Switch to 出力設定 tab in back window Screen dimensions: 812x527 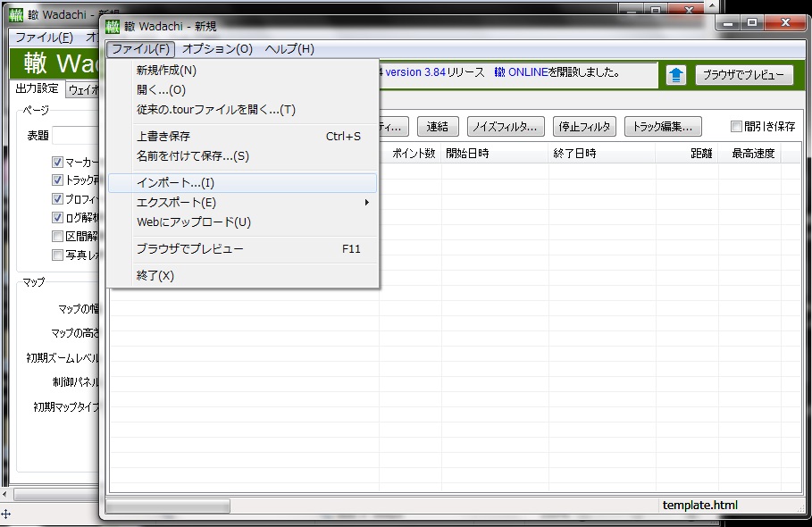[37, 88]
